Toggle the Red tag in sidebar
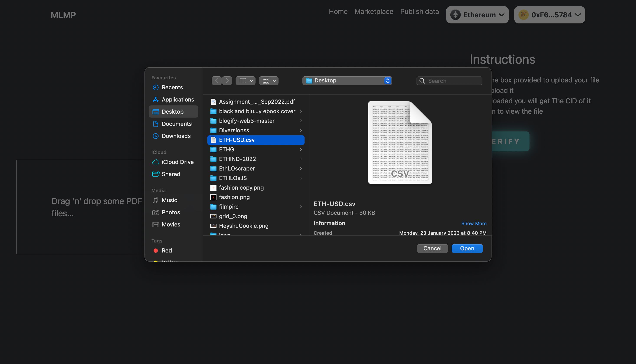The height and width of the screenshot is (364, 636). pyautogui.click(x=167, y=250)
